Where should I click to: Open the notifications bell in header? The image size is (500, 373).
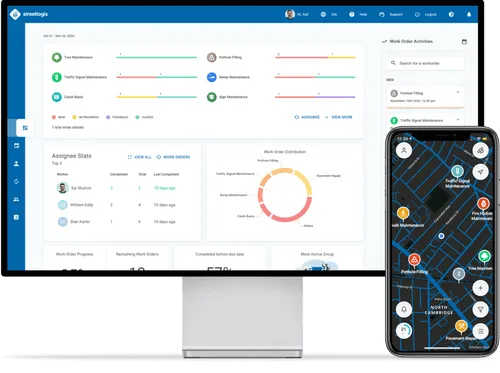(469, 14)
